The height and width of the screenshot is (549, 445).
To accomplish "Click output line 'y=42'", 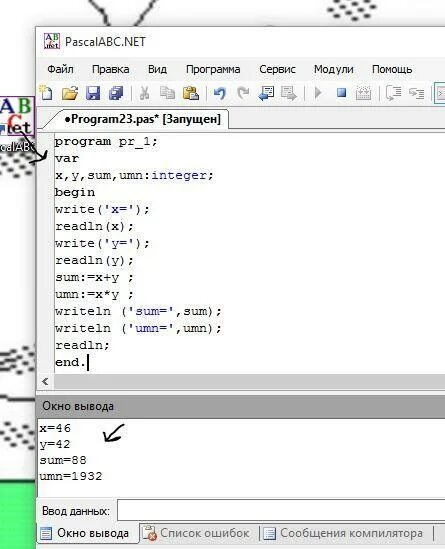I will [55, 444].
